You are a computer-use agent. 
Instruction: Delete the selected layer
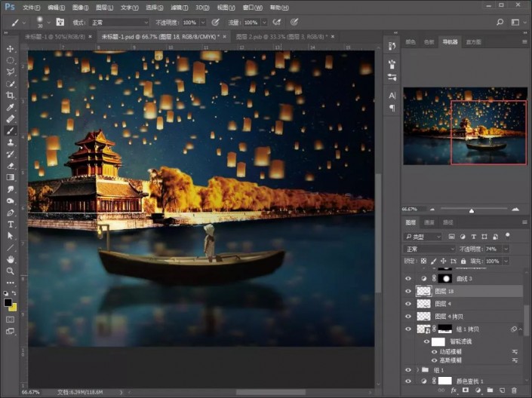[x=514, y=390]
